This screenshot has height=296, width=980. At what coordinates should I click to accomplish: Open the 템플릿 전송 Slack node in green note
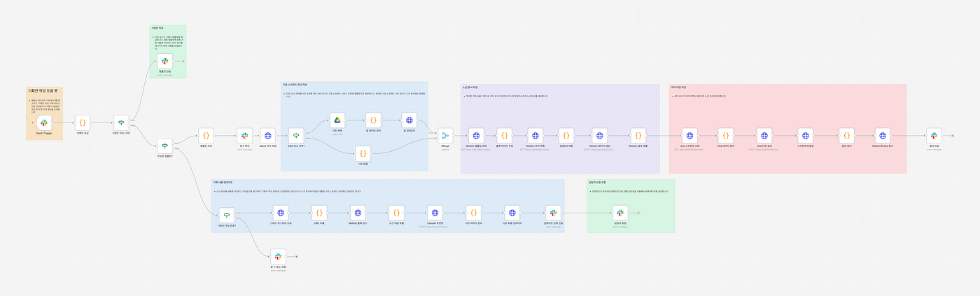(x=165, y=61)
